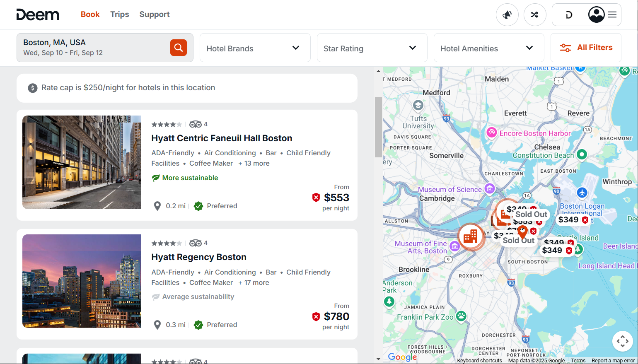Viewport: 638px width, 364px height.
Task: Click the lower Sold Out map label
Action: click(519, 240)
